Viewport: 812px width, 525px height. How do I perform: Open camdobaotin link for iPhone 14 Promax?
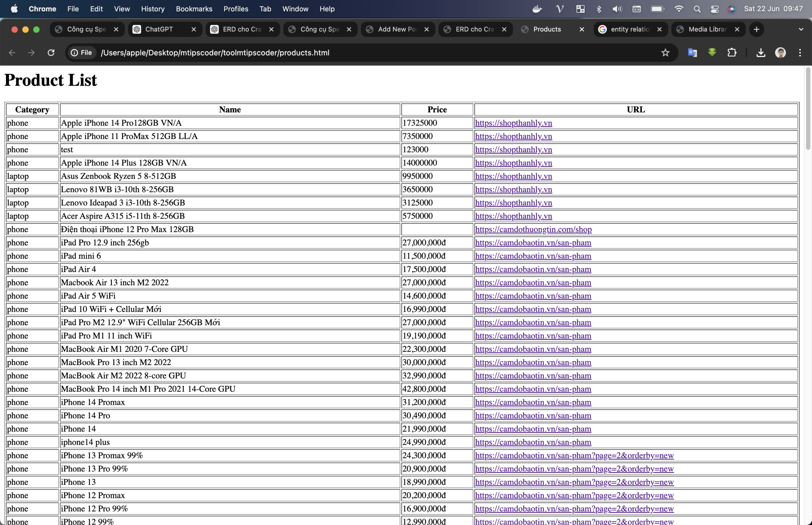(x=533, y=402)
